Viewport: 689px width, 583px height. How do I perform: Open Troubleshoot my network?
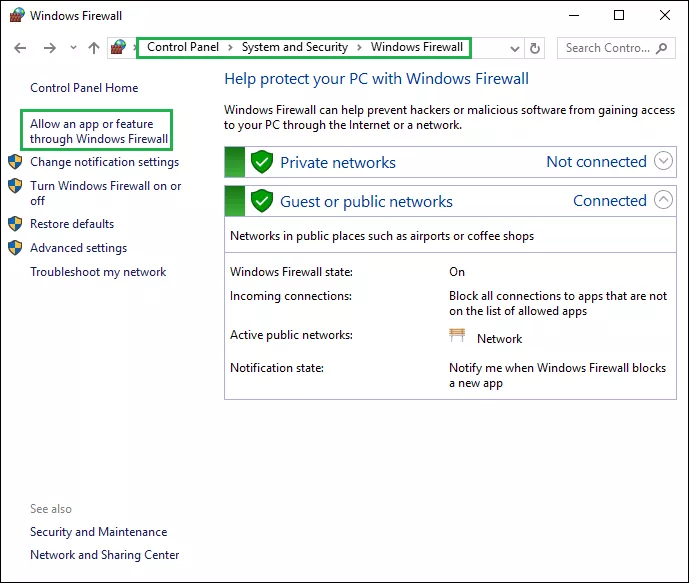pyautogui.click(x=98, y=272)
